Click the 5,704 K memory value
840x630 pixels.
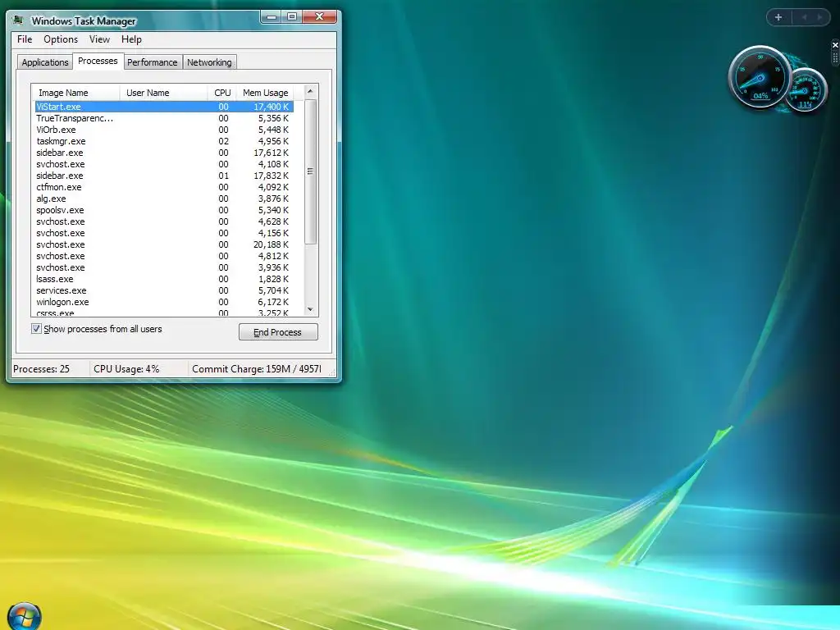273,290
